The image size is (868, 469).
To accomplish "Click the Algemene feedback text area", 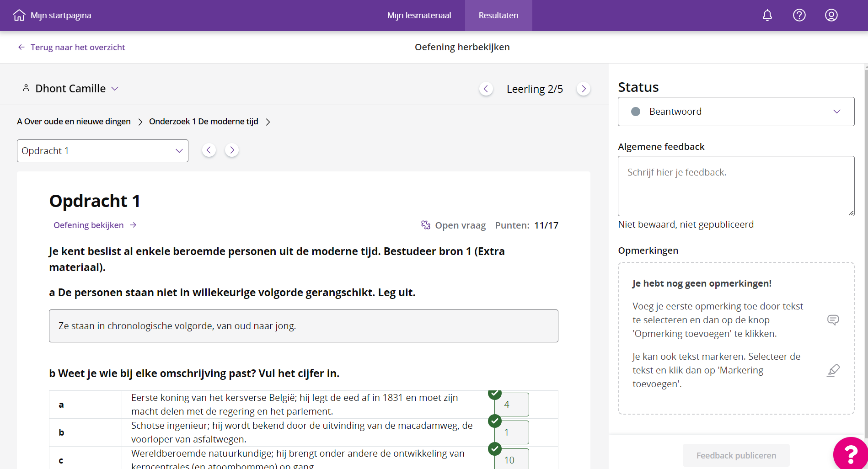I will point(736,186).
